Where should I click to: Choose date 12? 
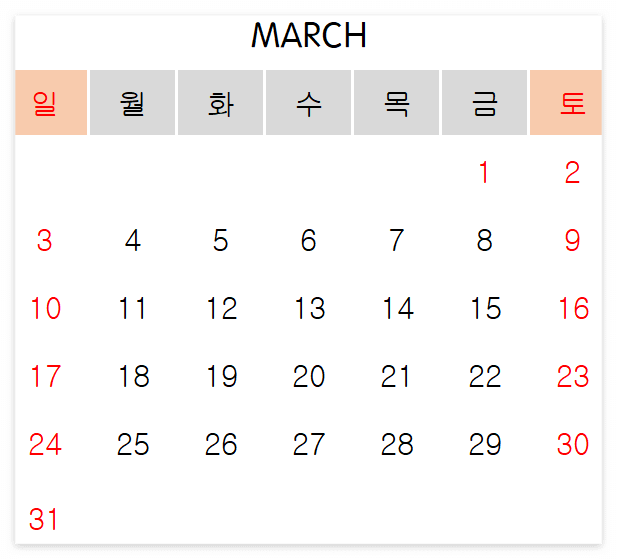[x=222, y=308]
